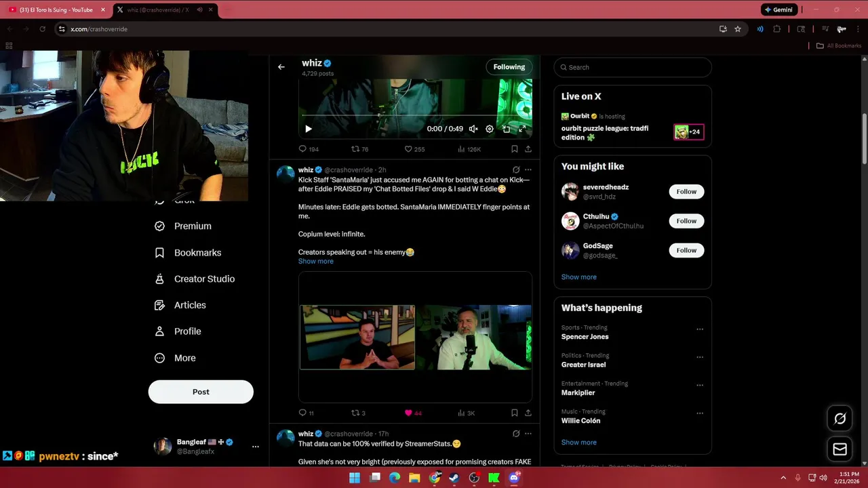Viewport: 868px width, 488px height.
Task: Open the More menu in the sidebar
Action: tap(176, 358)
